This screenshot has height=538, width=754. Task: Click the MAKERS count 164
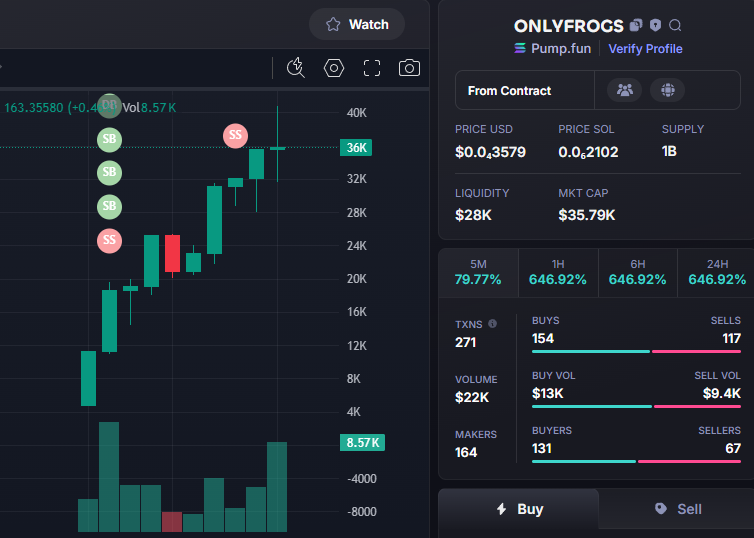click(x=466, y=452)
